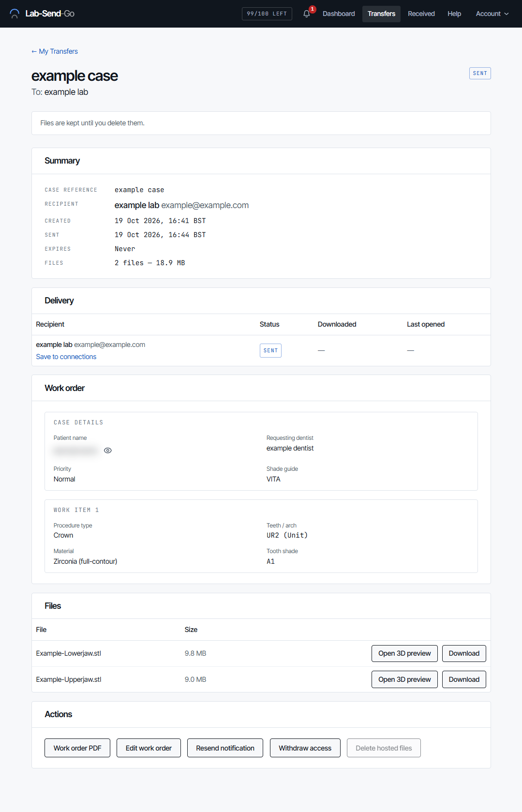Viewport: 522px width, 812px height.
Task: Click Edit work order button
Action: click(149, 748)
